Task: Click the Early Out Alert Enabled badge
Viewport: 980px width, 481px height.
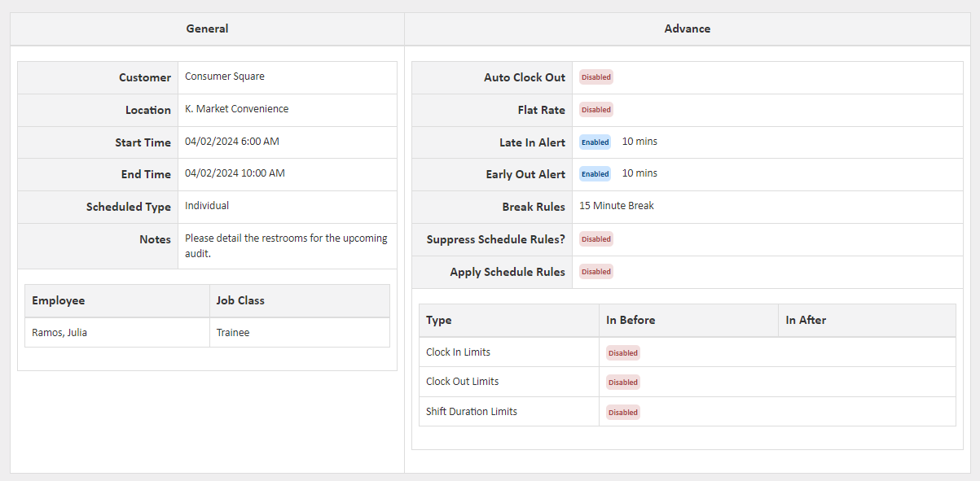Action: pos(595,174)
